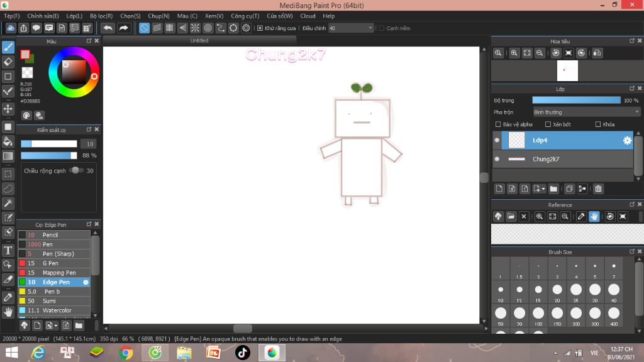
Task: Open the Windows Start menu
Action: click(x=11, y=353)
